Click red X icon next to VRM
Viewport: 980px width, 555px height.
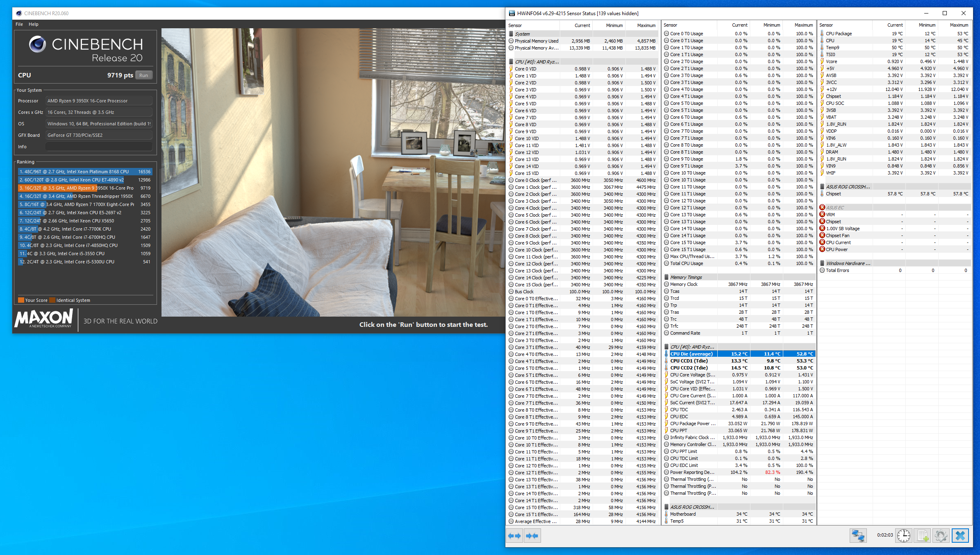822,214
